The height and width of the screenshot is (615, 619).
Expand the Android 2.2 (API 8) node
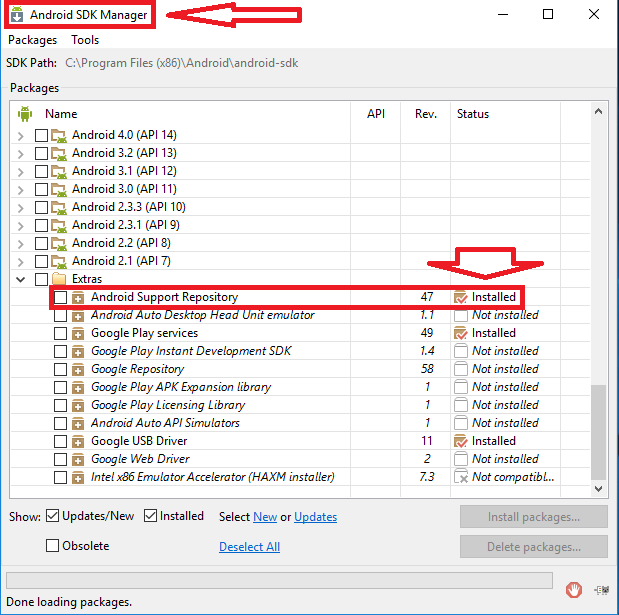coord(21,244)
